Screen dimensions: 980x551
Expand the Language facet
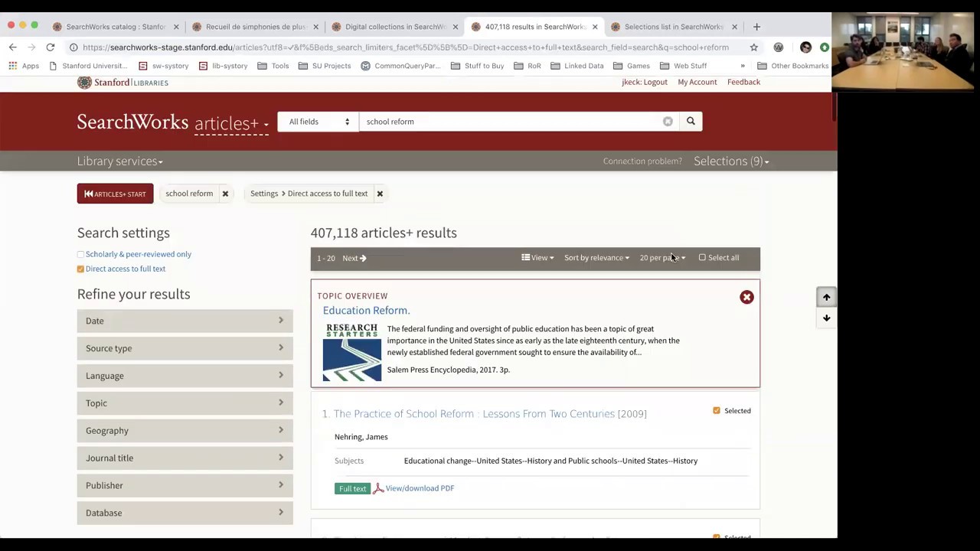point(185,376)
